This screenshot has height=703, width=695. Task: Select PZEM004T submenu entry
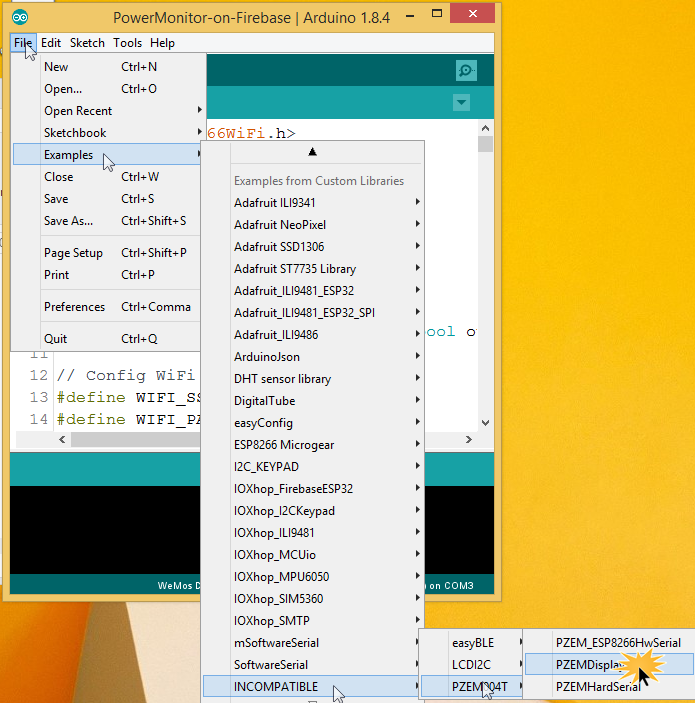coord(472,686)
